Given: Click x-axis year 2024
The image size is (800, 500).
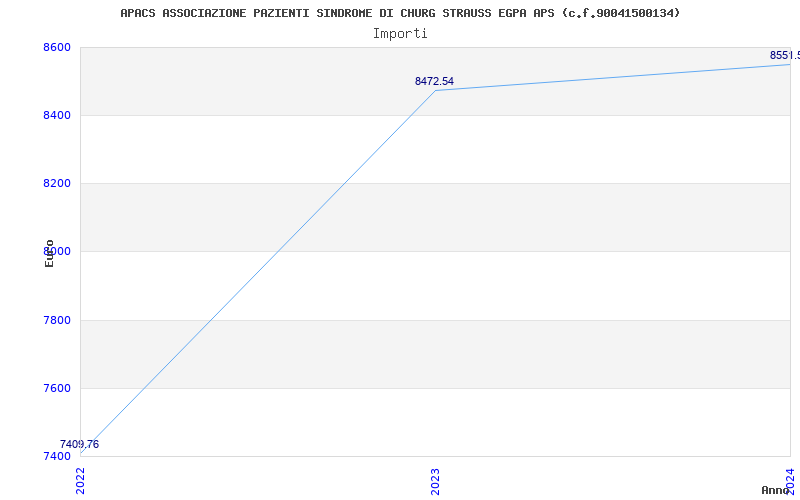Looking at the screenshot, I should [790, 481].
